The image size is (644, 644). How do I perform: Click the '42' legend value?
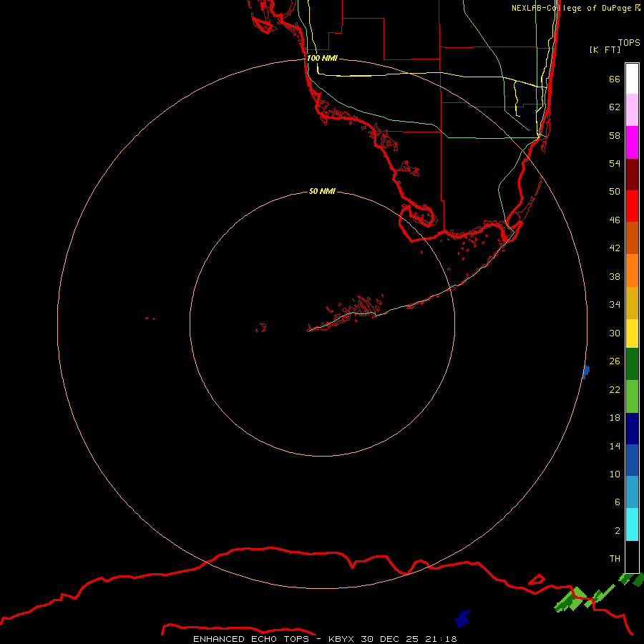[615, 248]
